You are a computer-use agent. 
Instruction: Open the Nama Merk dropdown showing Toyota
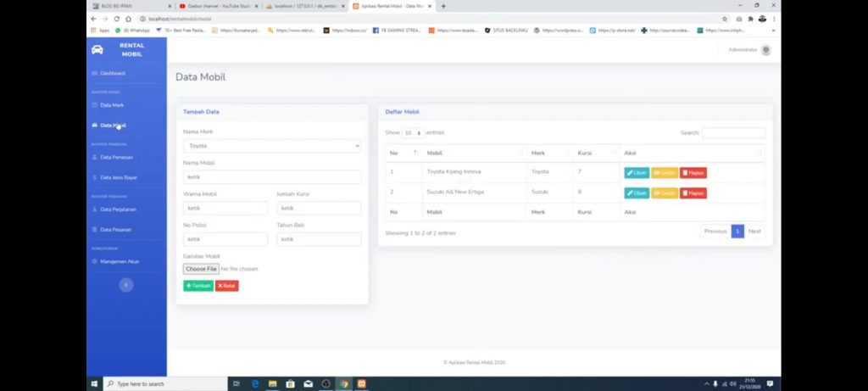(272, 146)
